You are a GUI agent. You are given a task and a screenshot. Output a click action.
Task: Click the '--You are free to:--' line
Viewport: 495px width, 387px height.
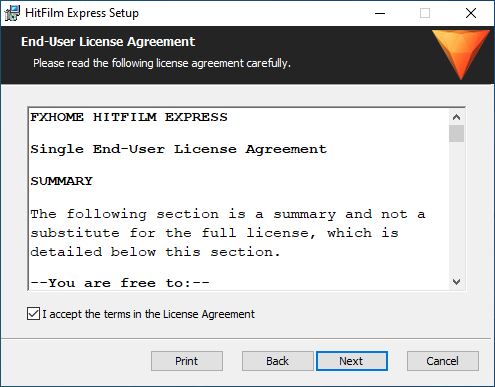click(x=120, y=283)
